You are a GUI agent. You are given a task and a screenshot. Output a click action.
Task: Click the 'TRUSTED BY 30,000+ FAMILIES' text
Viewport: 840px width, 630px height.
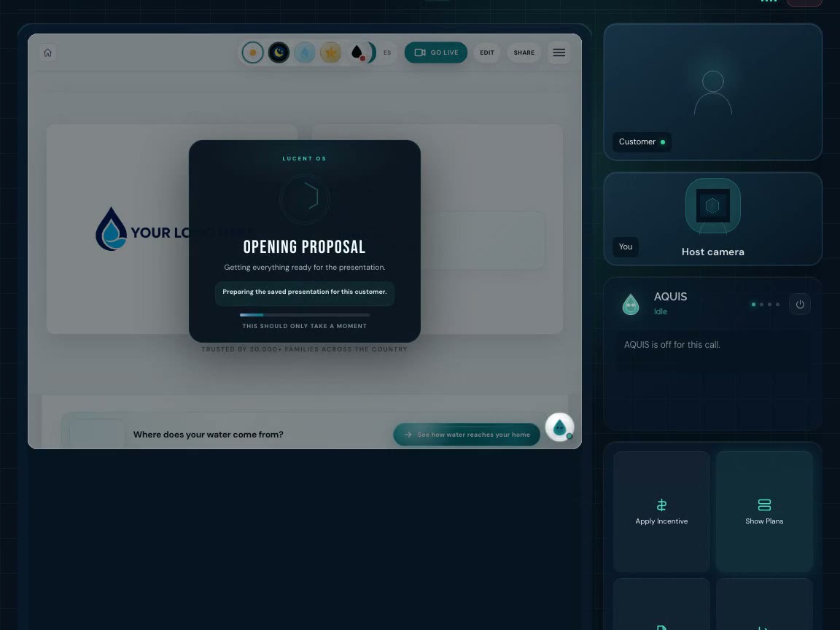click(x=304, y=349)
